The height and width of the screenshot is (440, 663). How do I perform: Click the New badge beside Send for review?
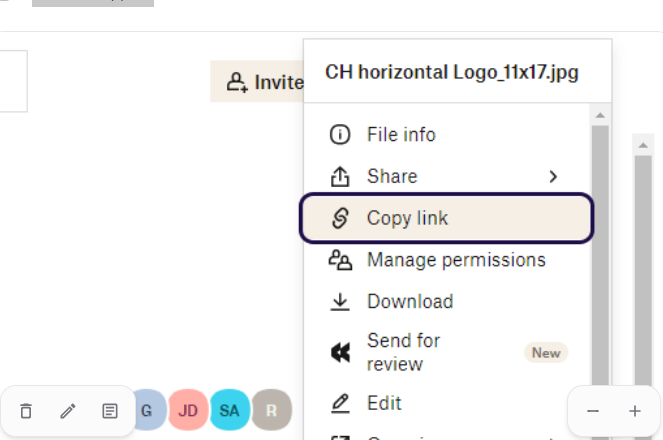click(546, 353)
